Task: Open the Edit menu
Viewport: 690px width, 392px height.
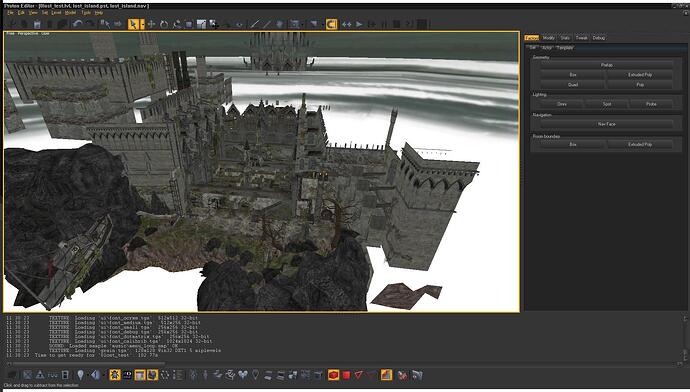Action: click(21, 13)
